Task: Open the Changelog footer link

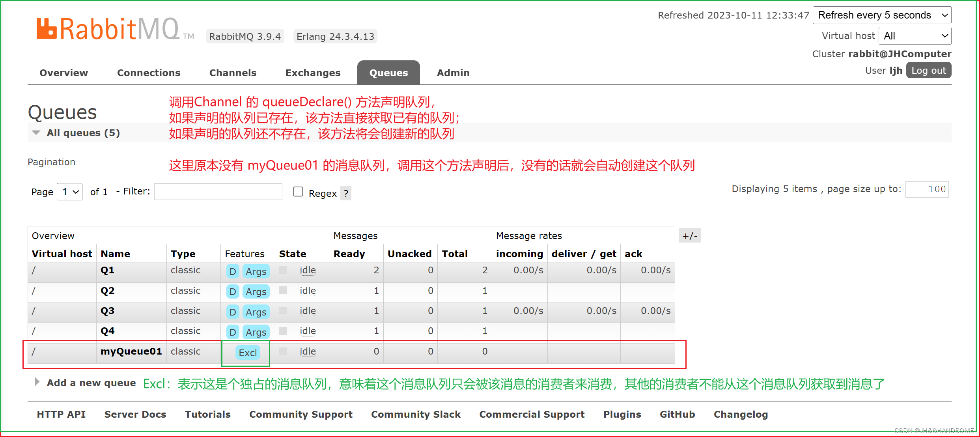Action: [741, 414]
